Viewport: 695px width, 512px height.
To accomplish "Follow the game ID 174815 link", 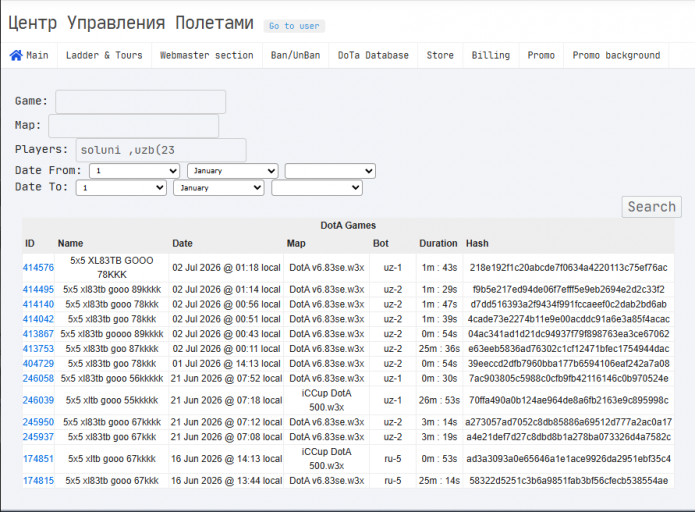I will pyautogui.click(x=38, y=481).
